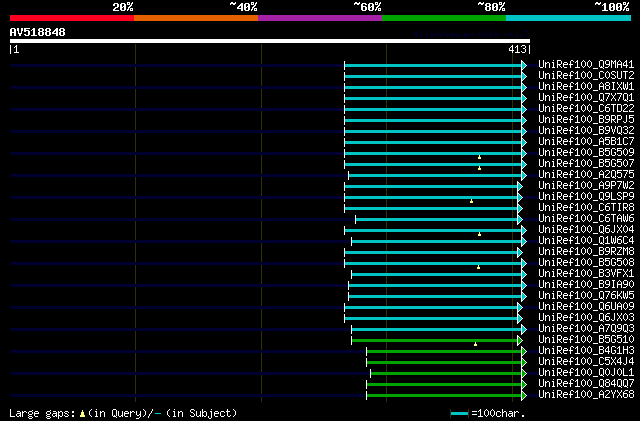The width and height of the screenshot is (640, 421).
Task: Select the UniRef100_Q84QQ7 label
Action: click(586, 384)
